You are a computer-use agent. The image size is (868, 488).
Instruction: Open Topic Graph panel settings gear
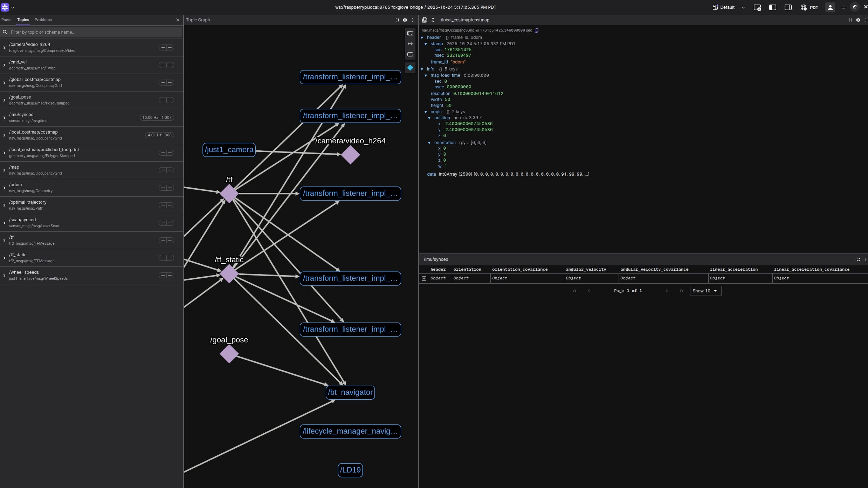pos(405,20)
